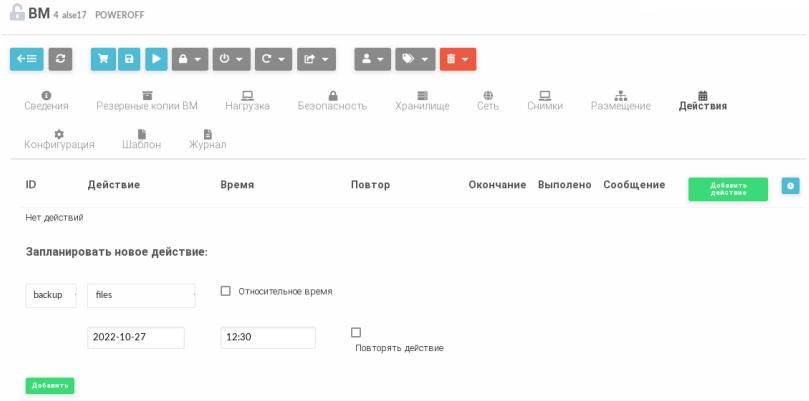Viewport: 809px width, 401px height.
Task: Click the date field showing 2022-10-27
Action: tap(135, 338)
